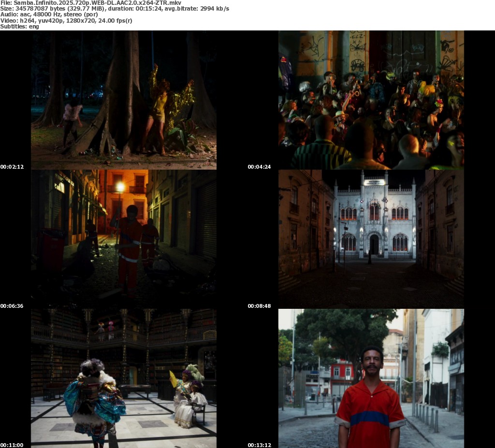The width and height of the screenshot is (495, 448).
Task: Select the orange-uniform street sweepers thumbnail
Action: (124, 239)
